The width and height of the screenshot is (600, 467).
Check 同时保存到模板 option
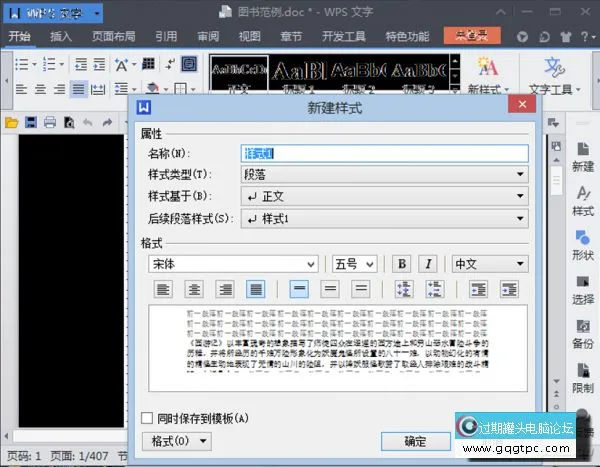[147, 418]
